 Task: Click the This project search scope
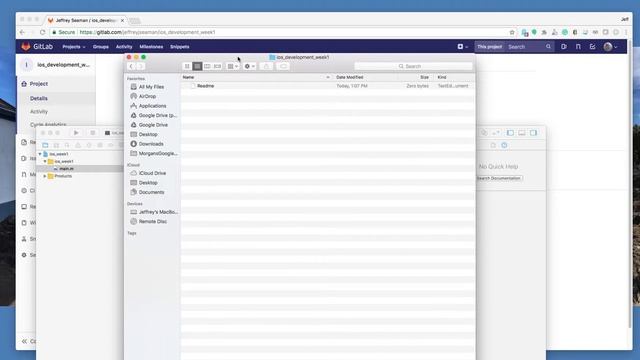pyautogui.click(x=489, y=47)
